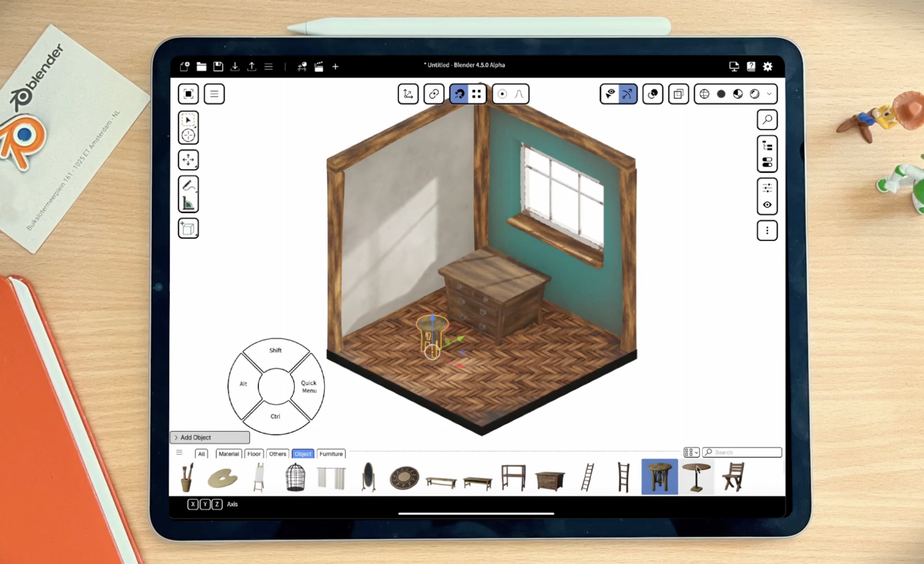Toggle snapping magnet on
Screen dimensions: 924x564
[x=460, y=94]
